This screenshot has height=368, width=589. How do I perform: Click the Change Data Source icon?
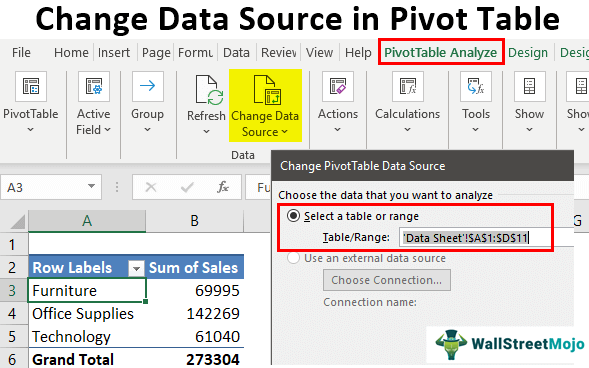pos(267,89)
